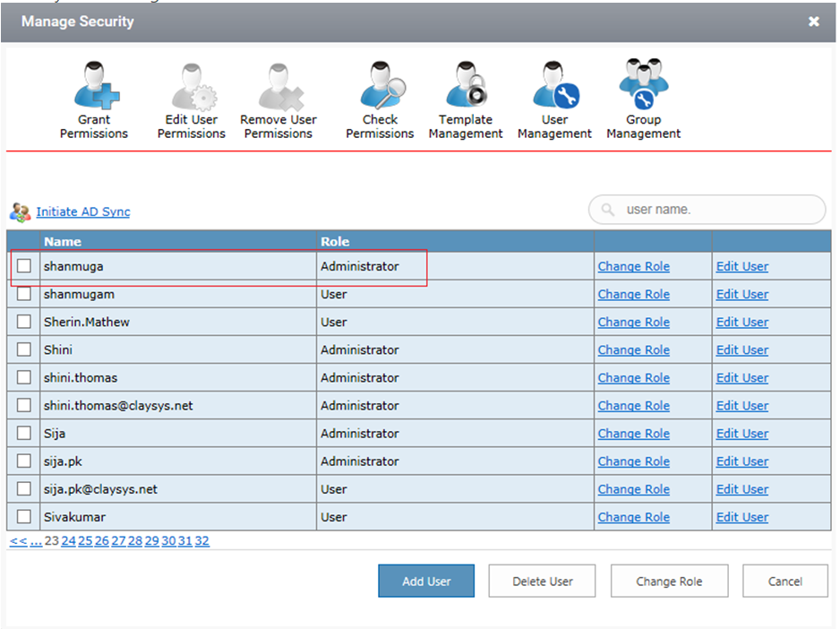This screenshot has width=840, height=629.
Task: Go to first pages with << link
Action: (x=18, y=541)
